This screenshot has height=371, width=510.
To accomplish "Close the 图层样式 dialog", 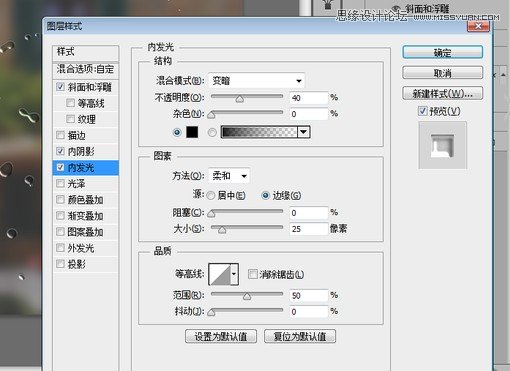I will (x=478, y=26).
